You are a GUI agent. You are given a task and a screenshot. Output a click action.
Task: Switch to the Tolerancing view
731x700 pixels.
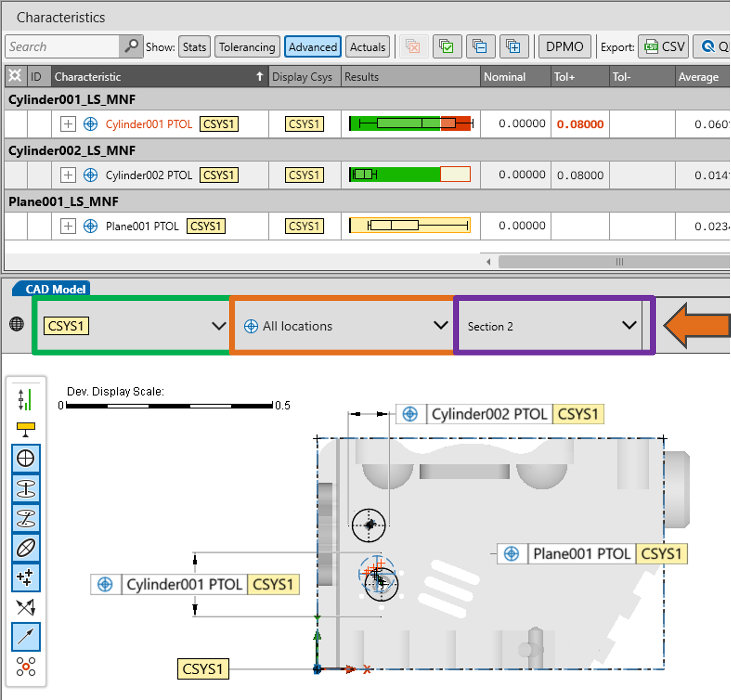(247, 47)
